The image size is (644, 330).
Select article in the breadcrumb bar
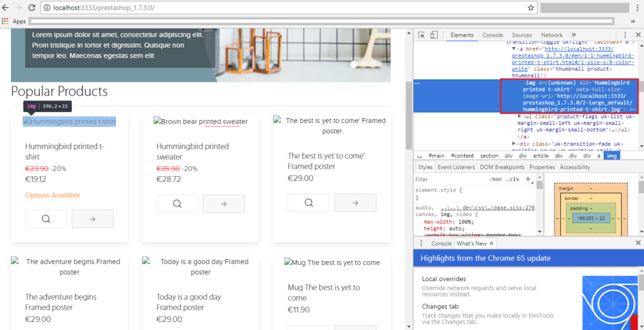tap(541, 156)
